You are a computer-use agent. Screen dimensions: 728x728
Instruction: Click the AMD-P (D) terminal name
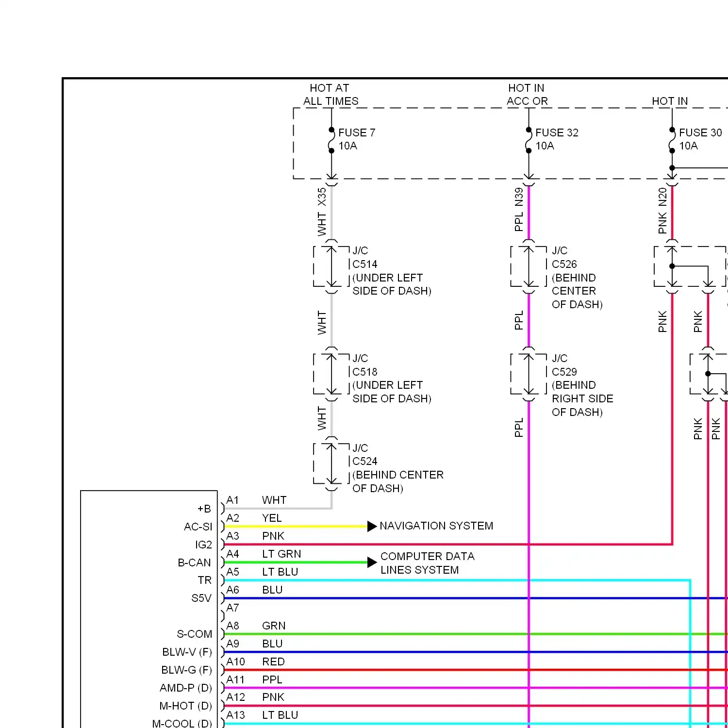186,688
